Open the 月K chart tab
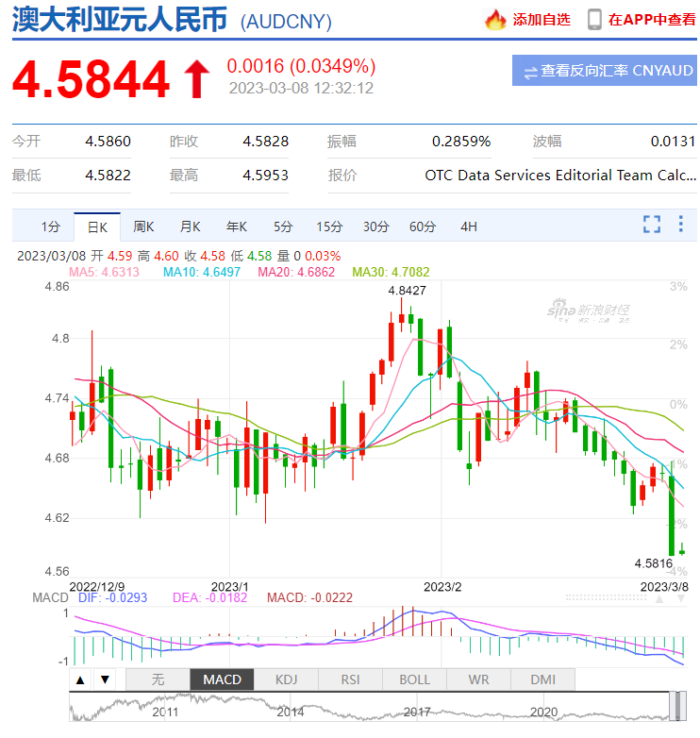Screen dimensions: 700x738 190,226
